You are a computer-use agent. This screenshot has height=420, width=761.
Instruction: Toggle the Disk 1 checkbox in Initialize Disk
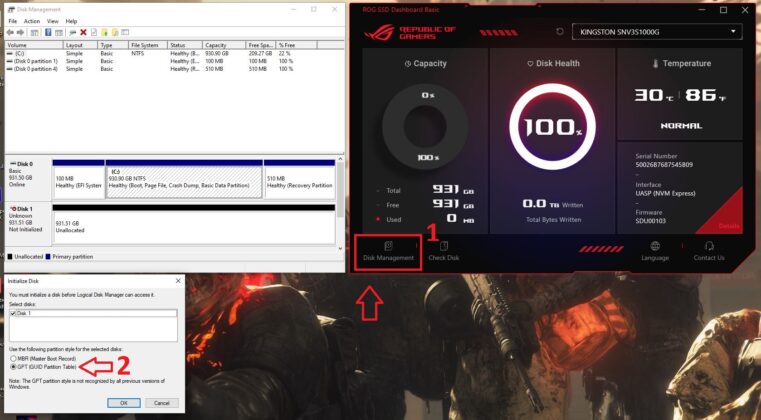(13, 314)
